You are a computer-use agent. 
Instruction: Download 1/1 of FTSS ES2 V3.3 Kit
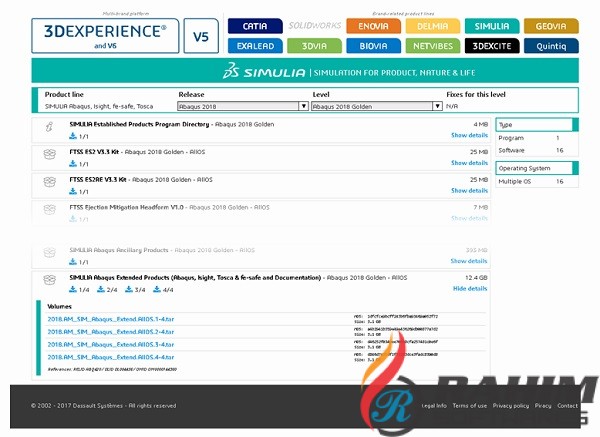coord(78,164)
